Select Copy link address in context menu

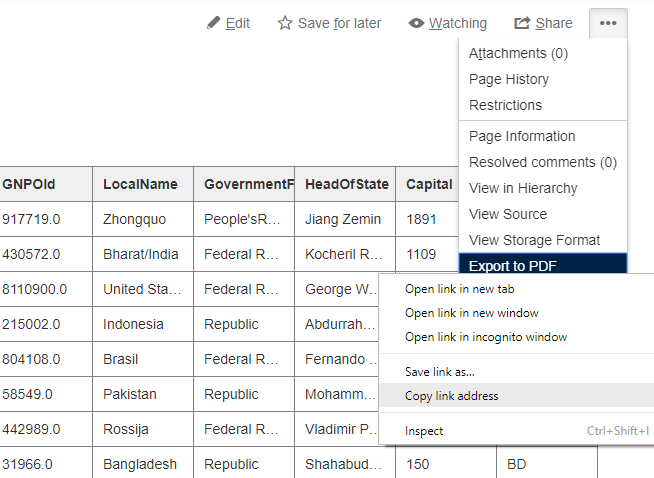point(451,396)
